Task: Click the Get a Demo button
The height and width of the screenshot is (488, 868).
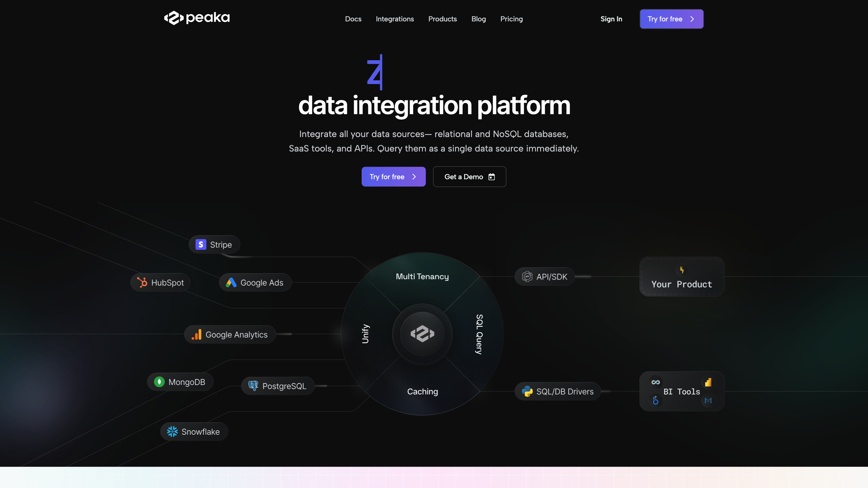Action: [x=469, y=177]
